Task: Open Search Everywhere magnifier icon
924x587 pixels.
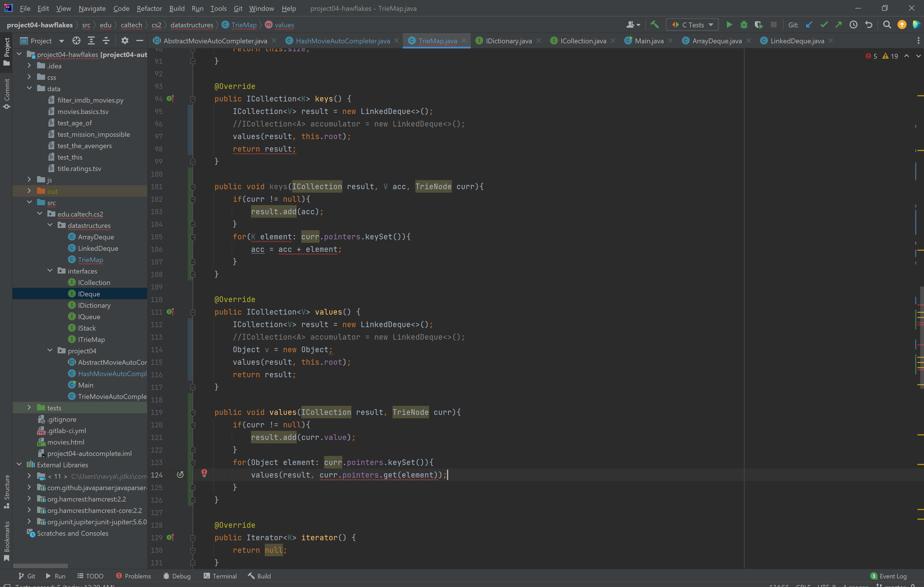Action: (887, 25)
